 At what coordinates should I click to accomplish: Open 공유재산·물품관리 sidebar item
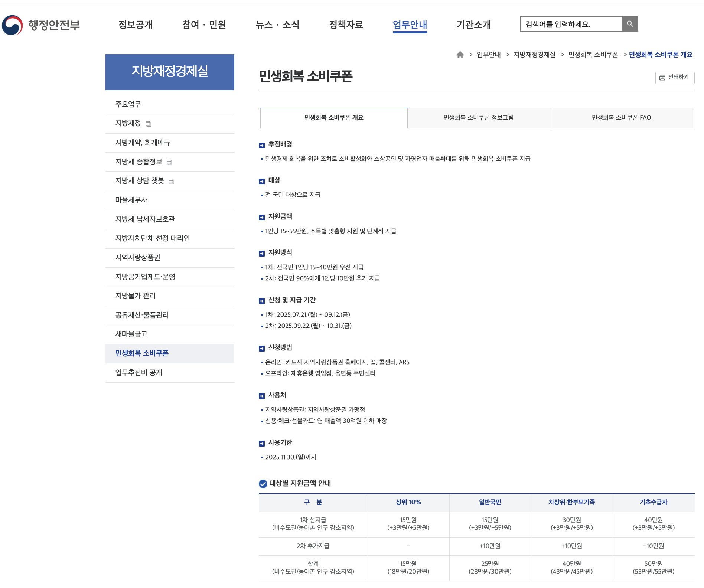tap(170, 315)
